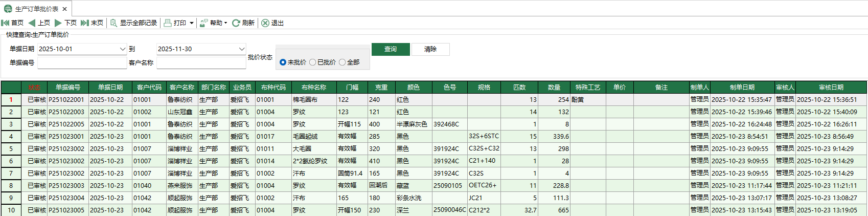Focus the 客户名称 input field
Image resolution: width=868 pixels, height=216 pixels.
[201, 62]
